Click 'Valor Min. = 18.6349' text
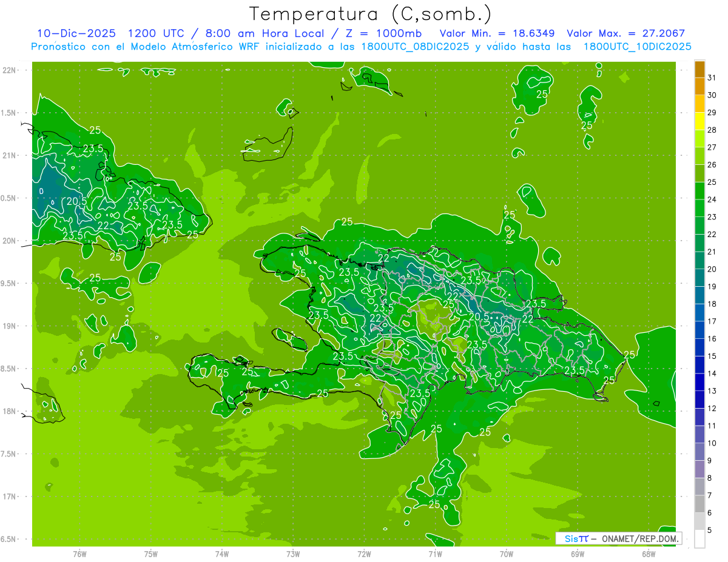This screenshot has width=728, height=562. tap(499, 33)
